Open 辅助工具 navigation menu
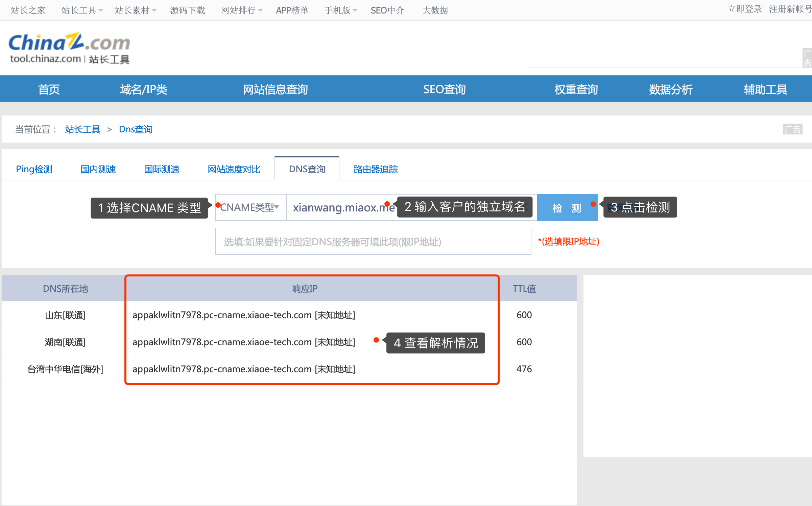812x506 pixels. pyautogui.click(x=766, y=90)
